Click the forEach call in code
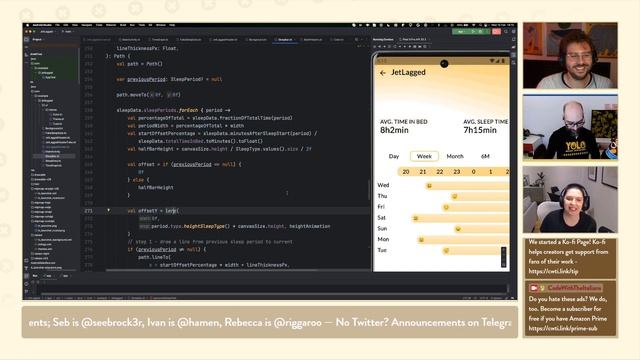The width and height of the screenshot is (640, 360). (188, 110)
